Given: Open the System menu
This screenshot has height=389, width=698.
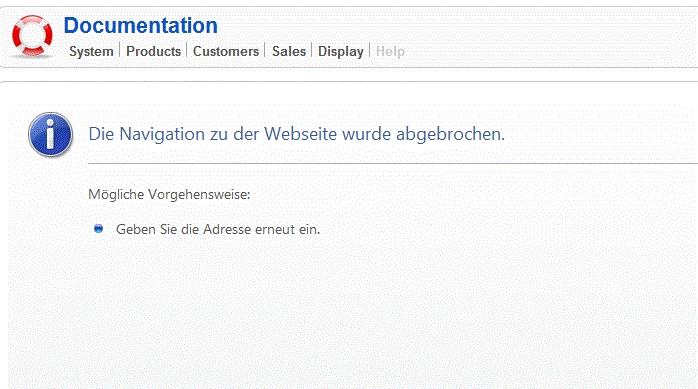Looking at the screenshot, I should pyautogui.click(x=91, y=51).
